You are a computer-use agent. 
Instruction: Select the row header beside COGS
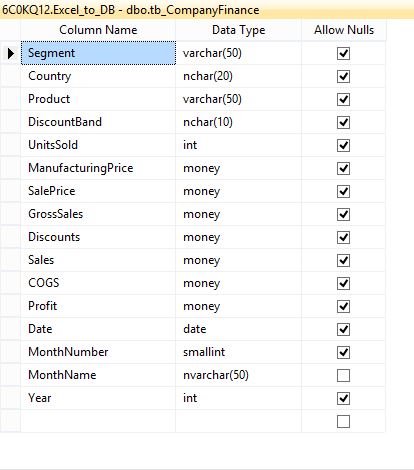[10, 283]
